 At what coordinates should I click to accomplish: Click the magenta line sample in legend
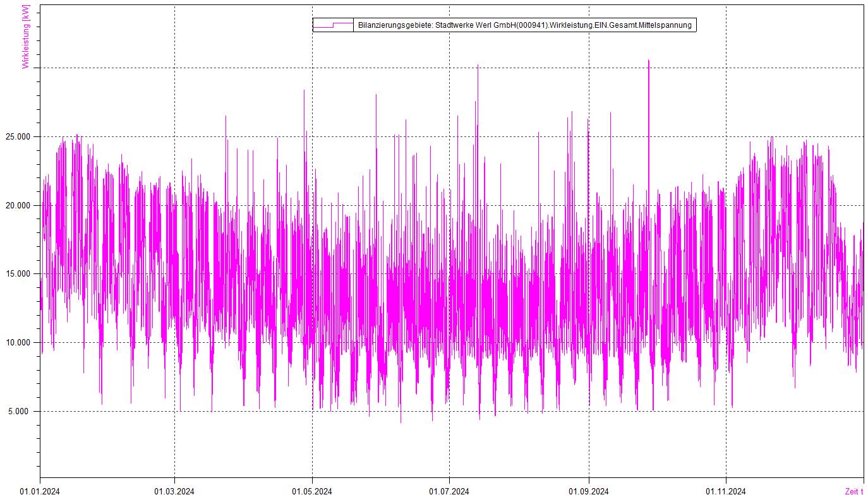(333, 25)
